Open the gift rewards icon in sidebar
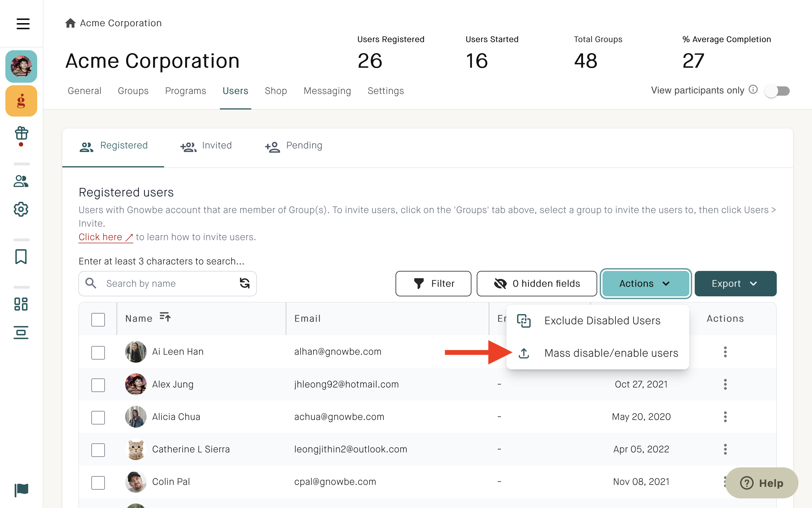Viewport: 812px width, 508px height. 21,133
